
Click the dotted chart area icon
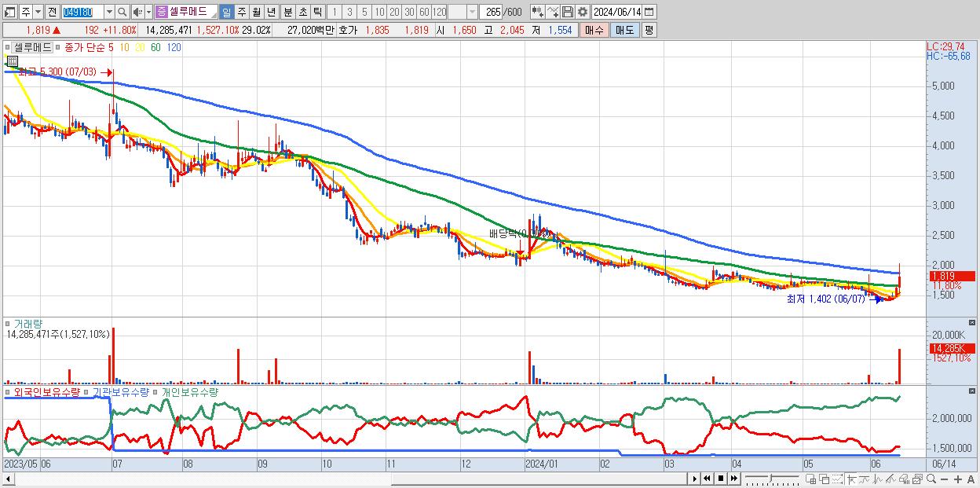[837, 479]
